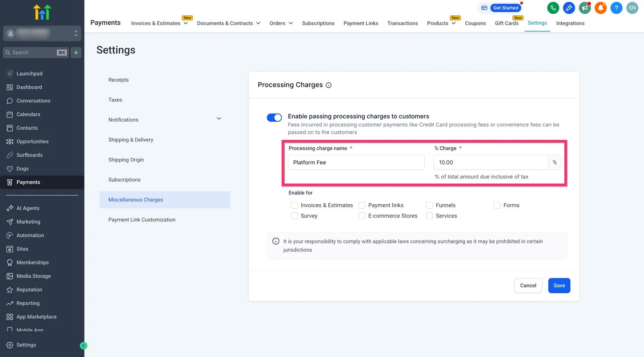Open the Products dropdown menu
This screenshot has height=357, width=644.
click(x=441, y=23)
